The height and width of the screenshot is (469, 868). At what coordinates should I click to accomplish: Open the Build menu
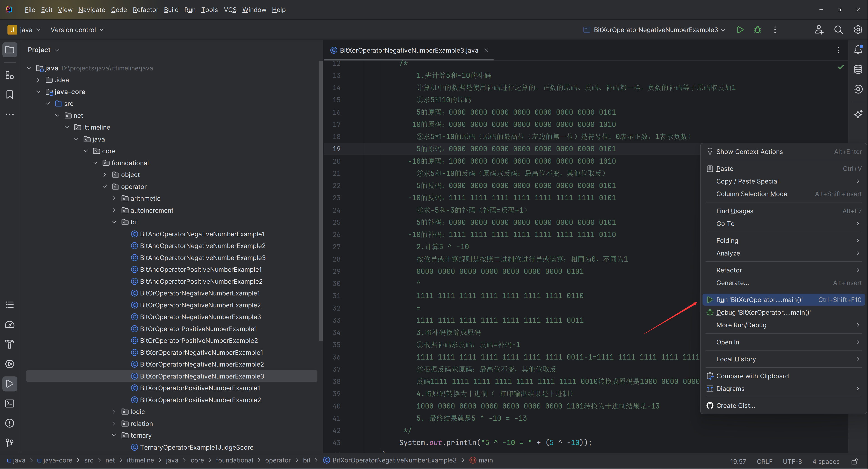pos(171,10)
